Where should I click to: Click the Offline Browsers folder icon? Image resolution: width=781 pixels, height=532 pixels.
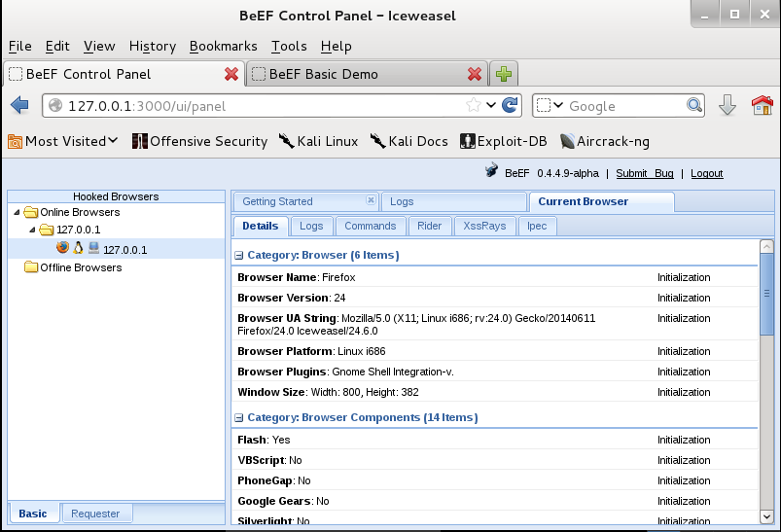[31, 267]
